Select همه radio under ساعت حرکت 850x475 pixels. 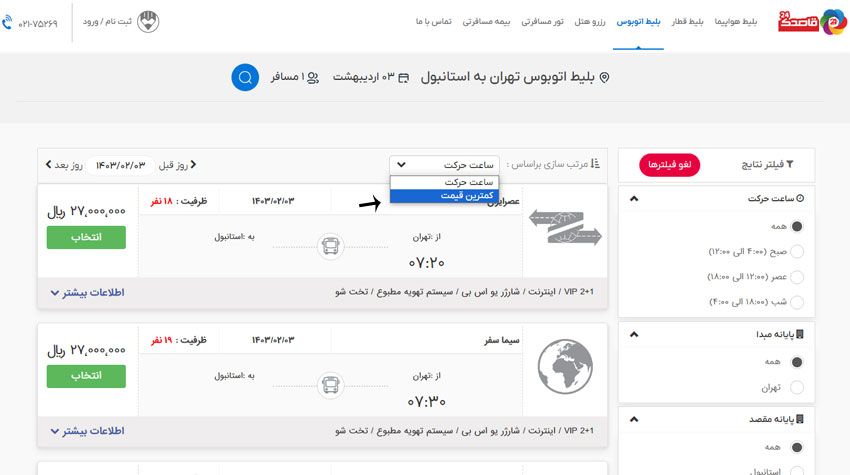797,226
